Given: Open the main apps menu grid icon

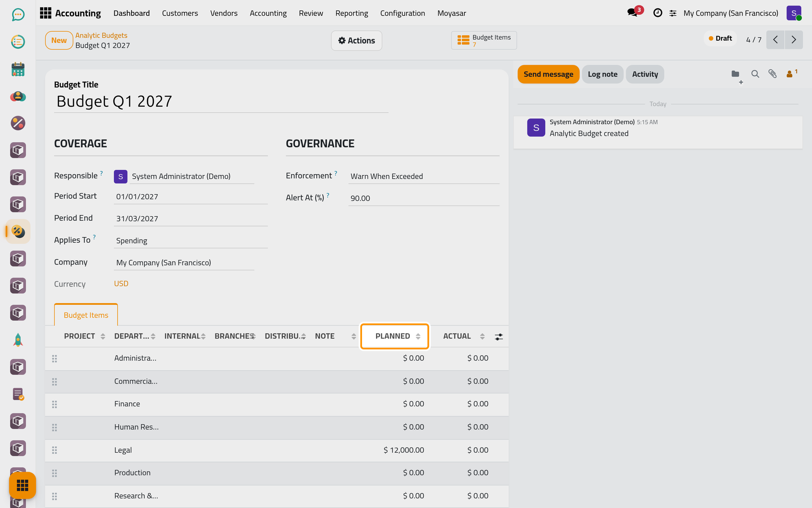Looking at the screenshot, I should tap(46, 13).
